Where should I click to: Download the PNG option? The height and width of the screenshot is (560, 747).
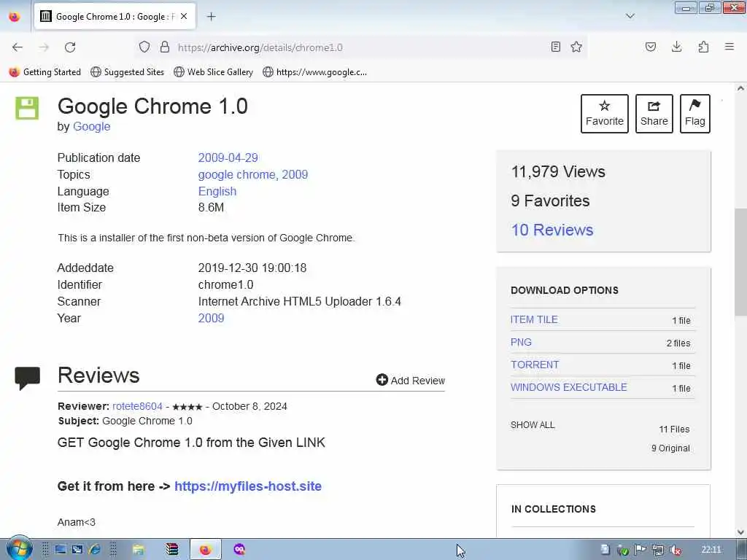521,342
